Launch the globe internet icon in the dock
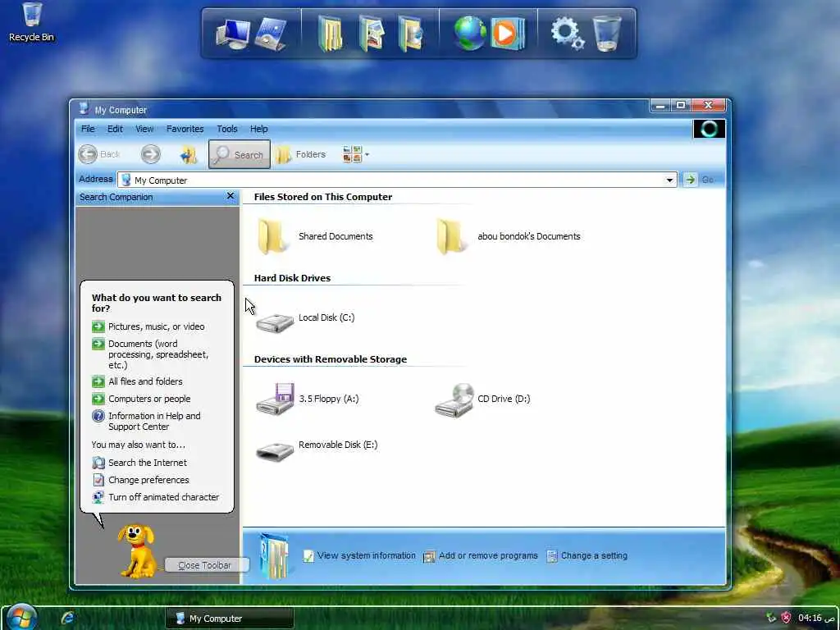The width and height of the screenshot is (840, 630). point(470,33)
